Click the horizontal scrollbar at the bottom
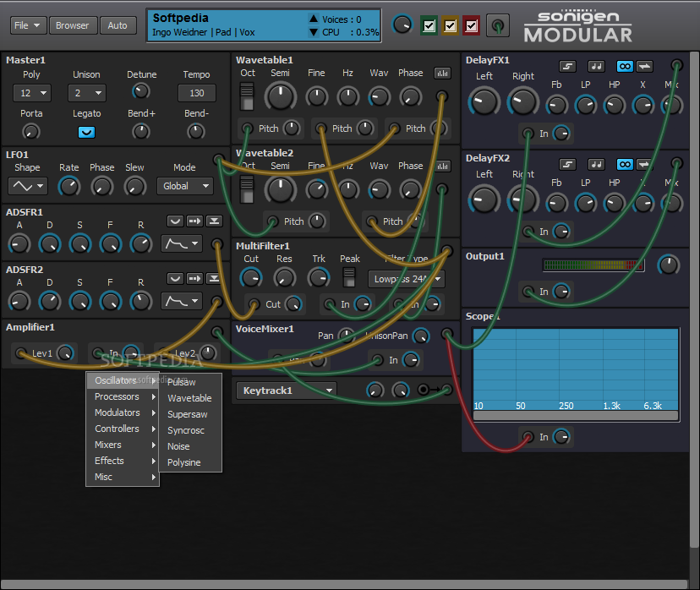Viewport: 700px width, 590px height. [344, 584]
